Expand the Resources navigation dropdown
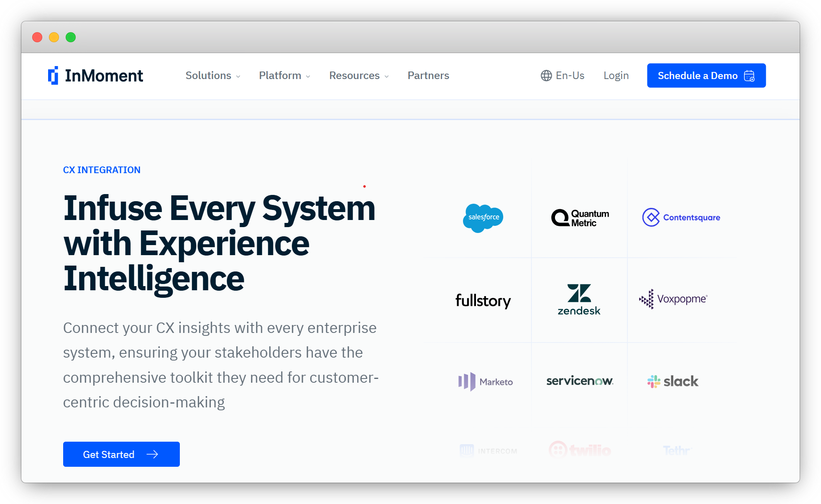The width and height of the screenshot is (821, 504). point(359,75)
